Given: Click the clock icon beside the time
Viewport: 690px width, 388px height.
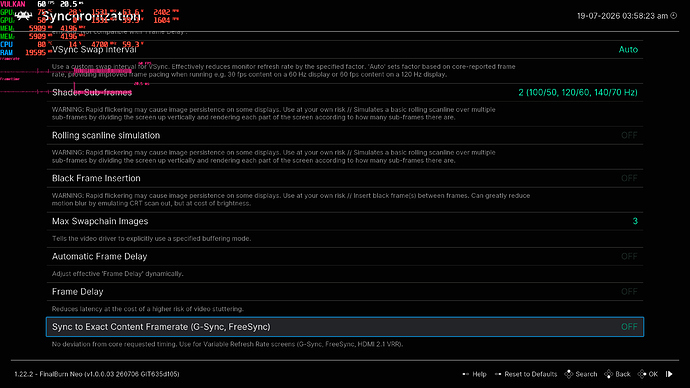Looking at the screenshot, I should 673,15.
